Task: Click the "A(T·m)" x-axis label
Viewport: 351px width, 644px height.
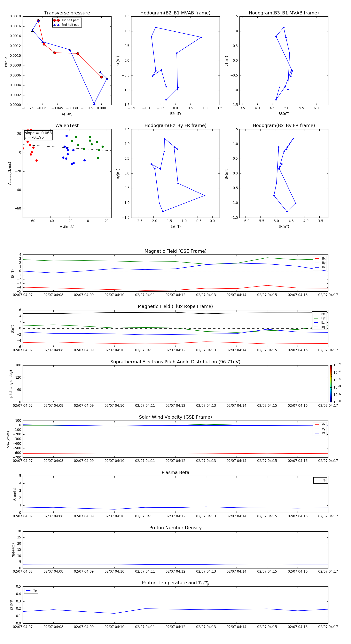Action: point(67,114)
